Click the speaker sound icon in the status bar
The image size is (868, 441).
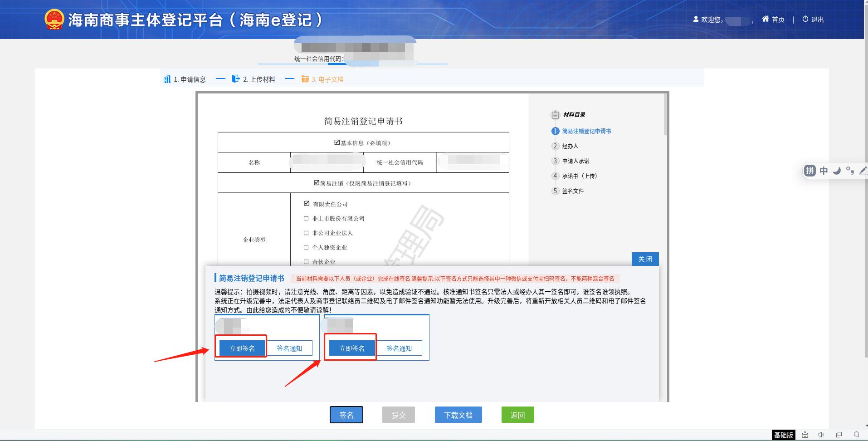click(821, 435)
